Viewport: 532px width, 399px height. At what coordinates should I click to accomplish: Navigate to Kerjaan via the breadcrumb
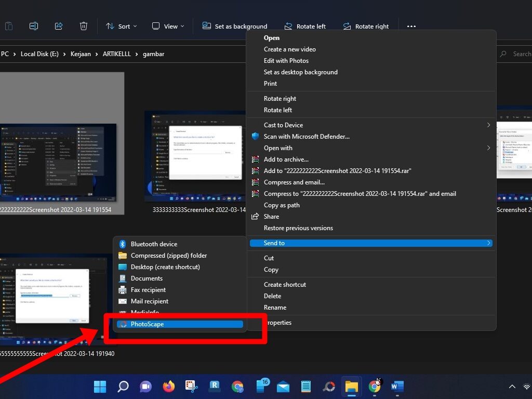tap(81, 54)
